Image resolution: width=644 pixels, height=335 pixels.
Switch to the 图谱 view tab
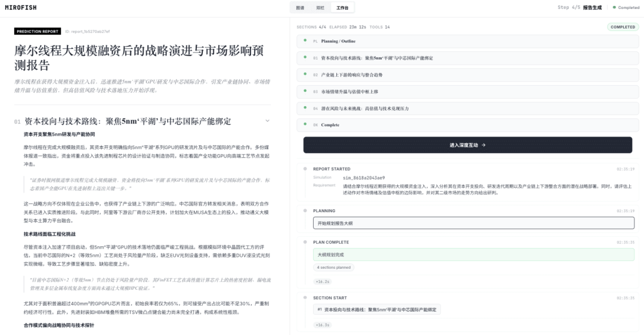[x=300, y=8]
